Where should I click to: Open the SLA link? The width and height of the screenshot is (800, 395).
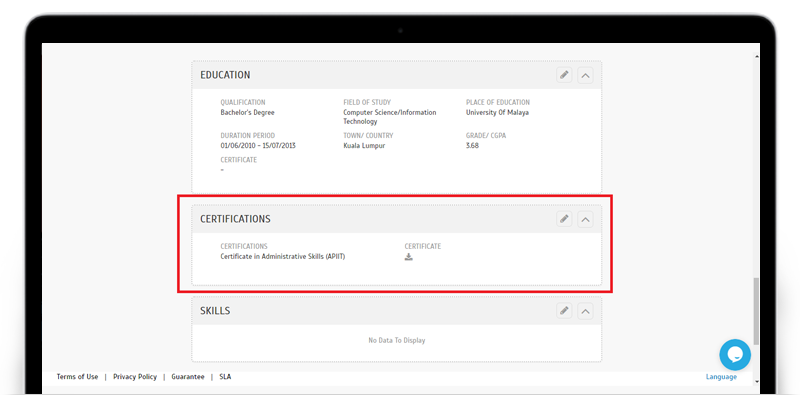(x=225, y=377)
